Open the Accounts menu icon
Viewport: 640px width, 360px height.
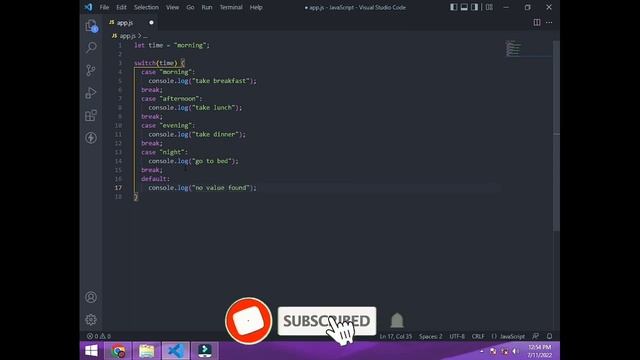(x=91, y=297)
